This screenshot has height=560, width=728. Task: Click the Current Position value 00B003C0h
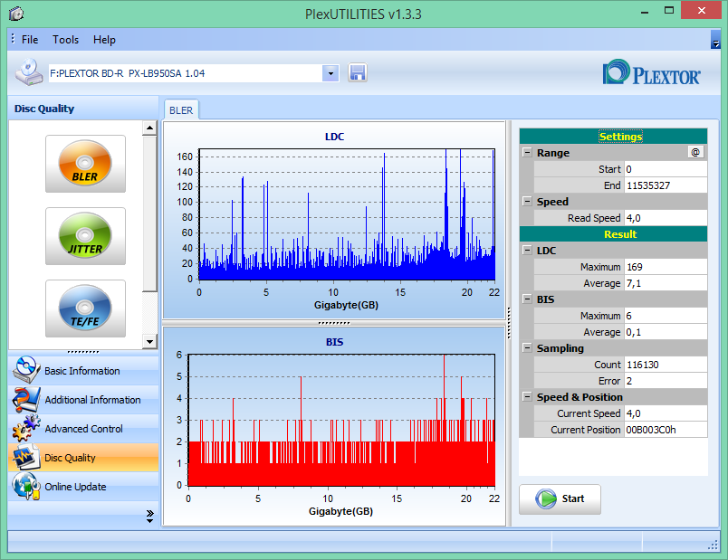tap(666, 430)
